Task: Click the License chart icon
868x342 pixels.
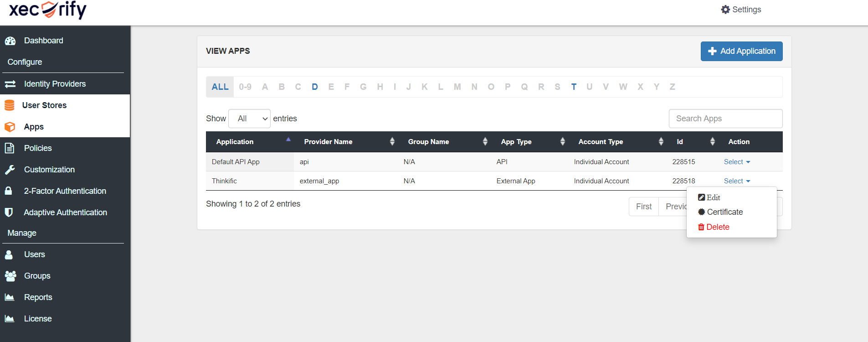Action: (x=10, y=319)
